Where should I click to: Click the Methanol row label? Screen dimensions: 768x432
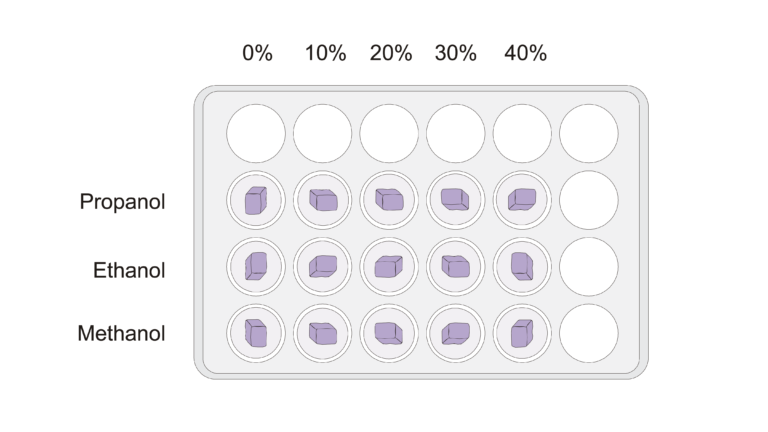point(121,334)
